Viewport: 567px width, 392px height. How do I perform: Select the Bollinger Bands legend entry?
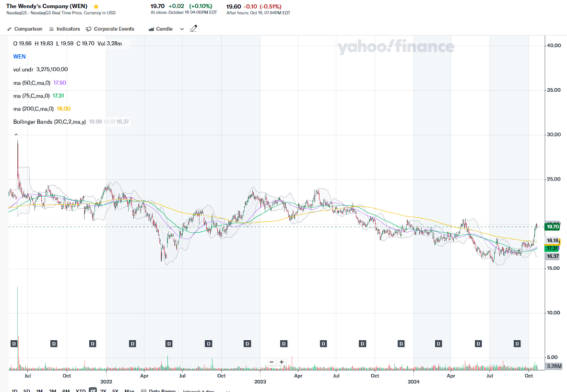click(49, 122)
